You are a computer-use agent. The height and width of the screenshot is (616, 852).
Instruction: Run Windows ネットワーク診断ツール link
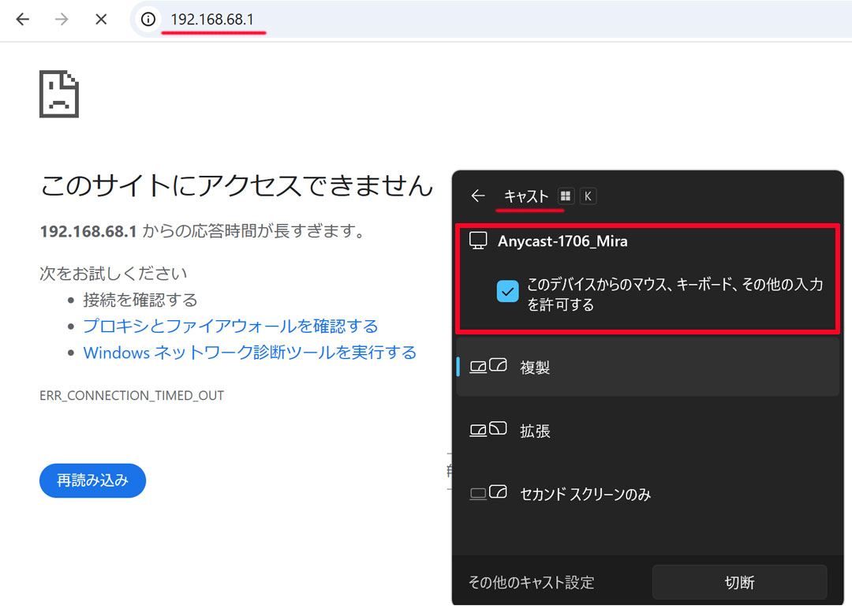pos(249,353)
